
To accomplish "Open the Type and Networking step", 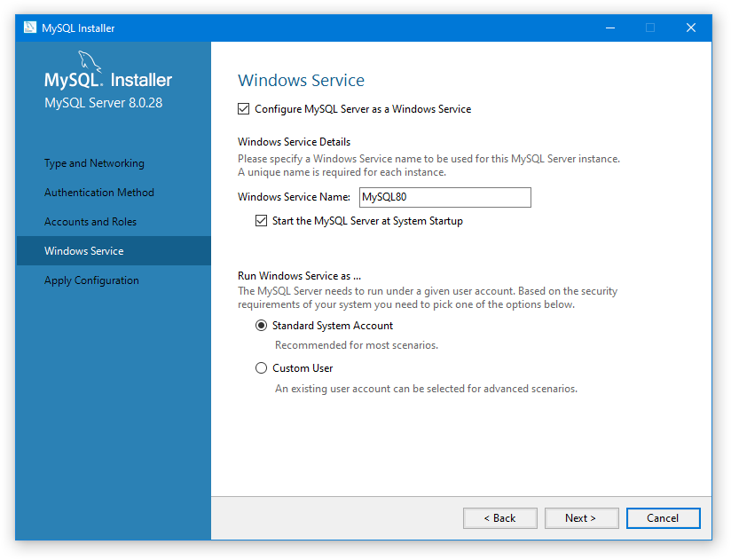I will (x=94, y=163).
